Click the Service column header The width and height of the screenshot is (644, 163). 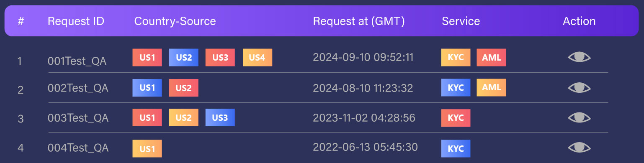[x=461, y=21]
